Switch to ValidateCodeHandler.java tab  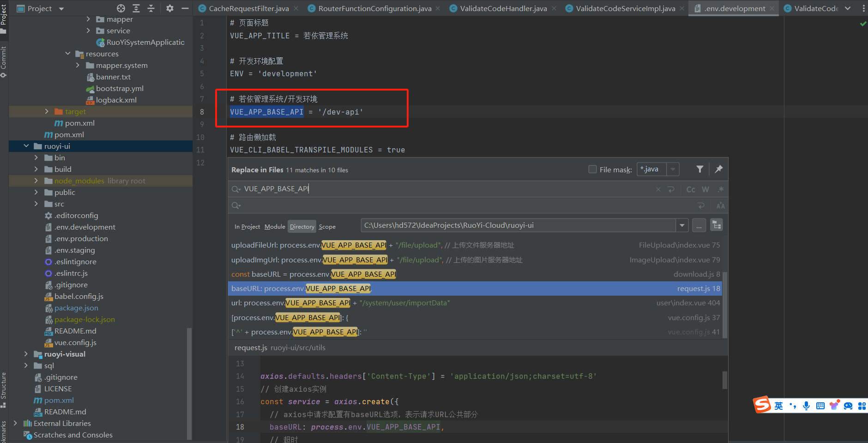click(503, 8)
